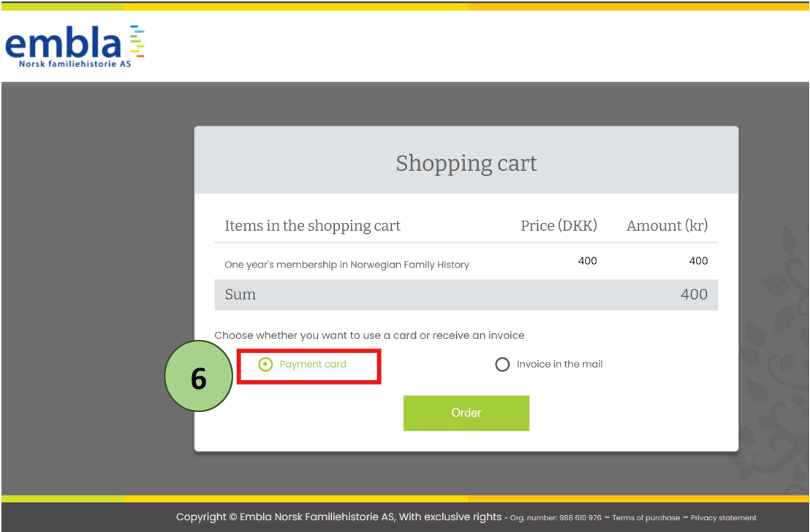The height and width of the screenshot is (532, 810).
Task: Click the Shopping cart heading
Action: (466, 163)
